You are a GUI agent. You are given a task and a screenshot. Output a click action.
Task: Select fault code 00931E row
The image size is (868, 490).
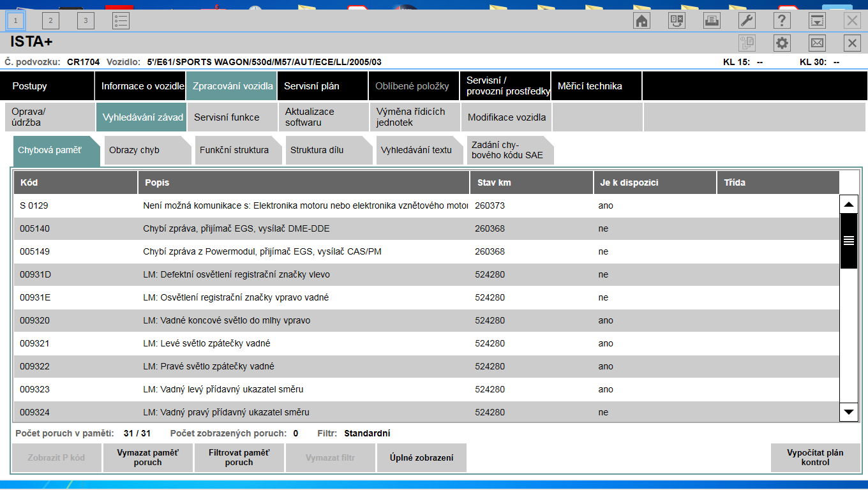[x=426, y=298]
